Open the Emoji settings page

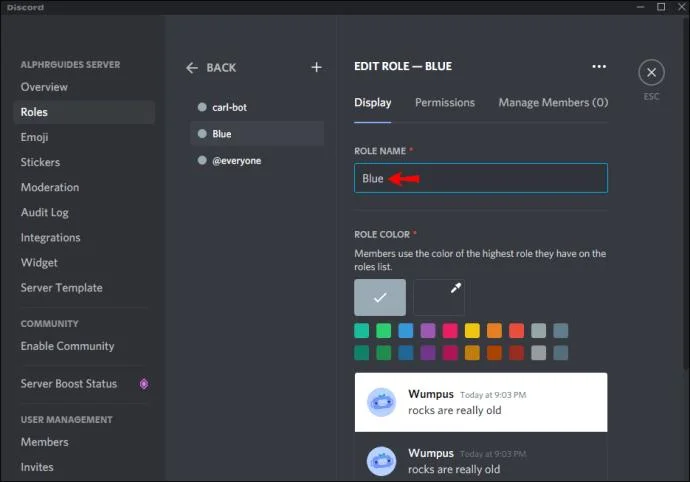pyautogui.click(x=34, y=137)
